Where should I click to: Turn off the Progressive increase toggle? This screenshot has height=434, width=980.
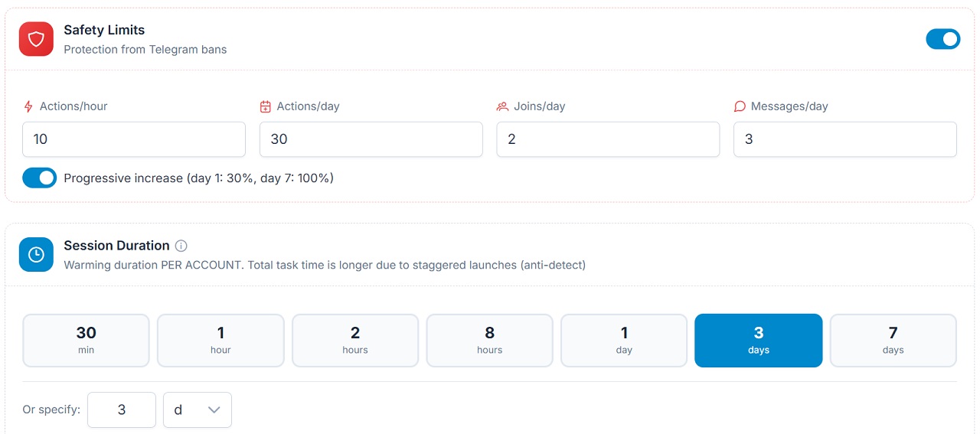point(39,178)
